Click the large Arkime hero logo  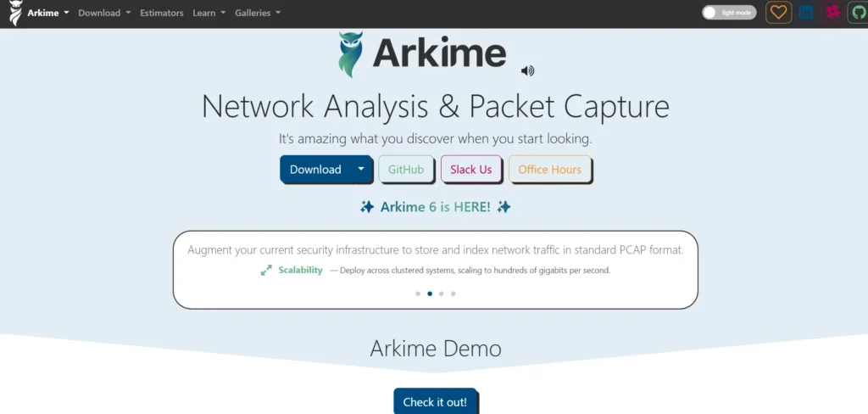coord(422,53)
